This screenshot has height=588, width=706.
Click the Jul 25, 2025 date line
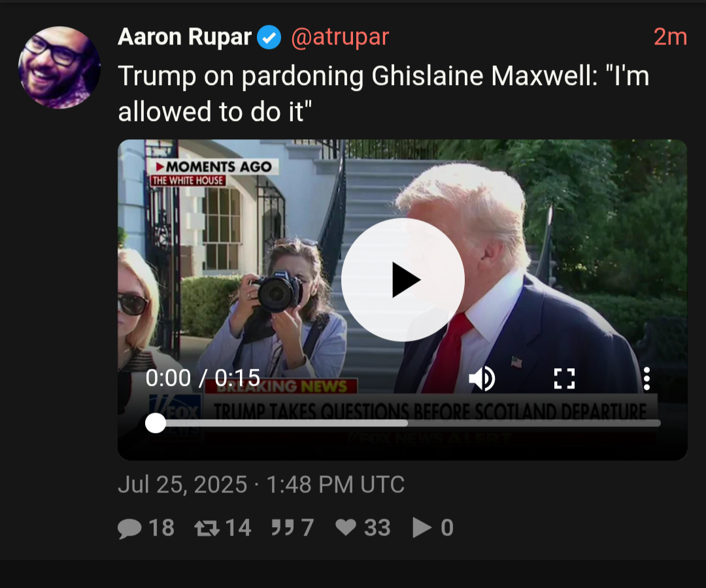tap(261, 485)
